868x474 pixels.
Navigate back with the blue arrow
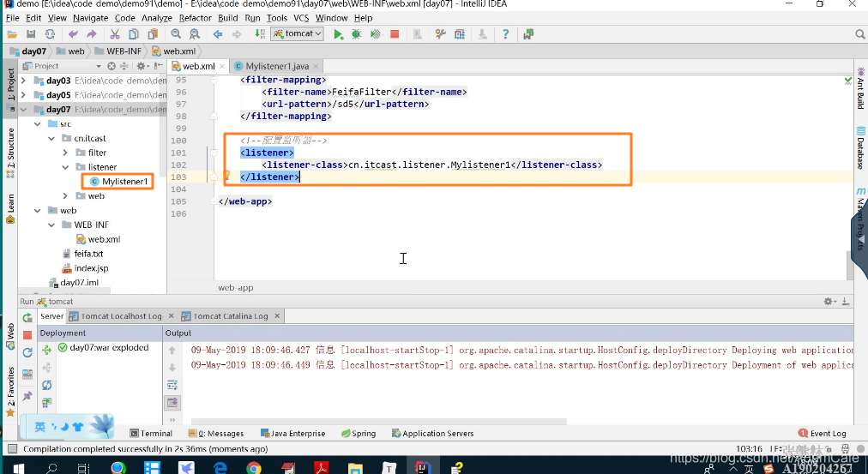(x=218, y=34)
